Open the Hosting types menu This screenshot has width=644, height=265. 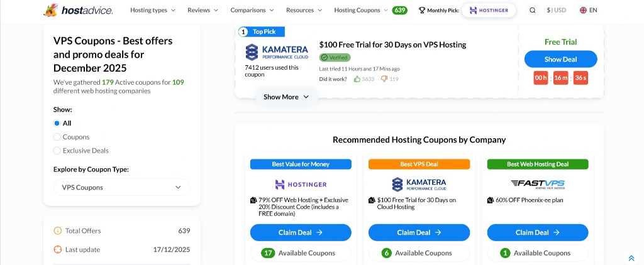click(153, 10)
